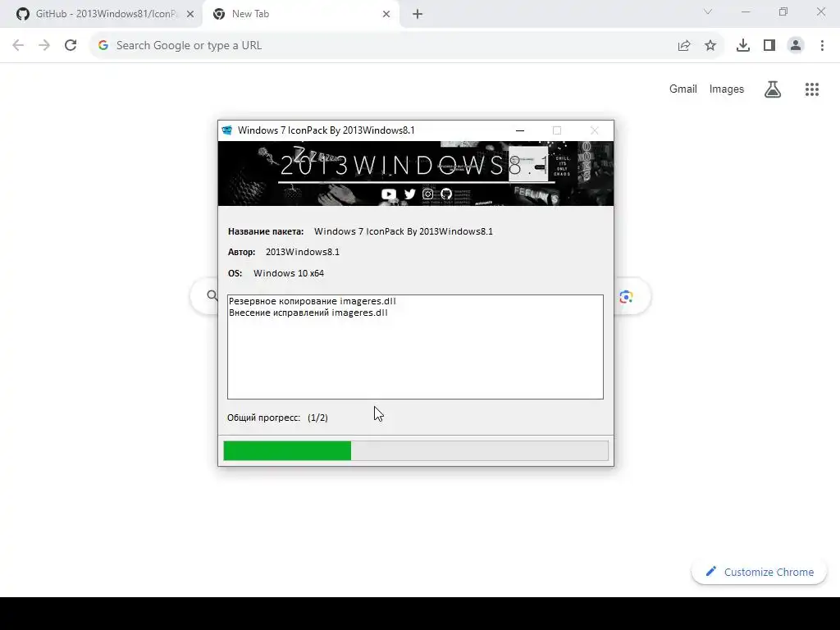
Task: Click the green installation progress bar
Action: point(416,450)
